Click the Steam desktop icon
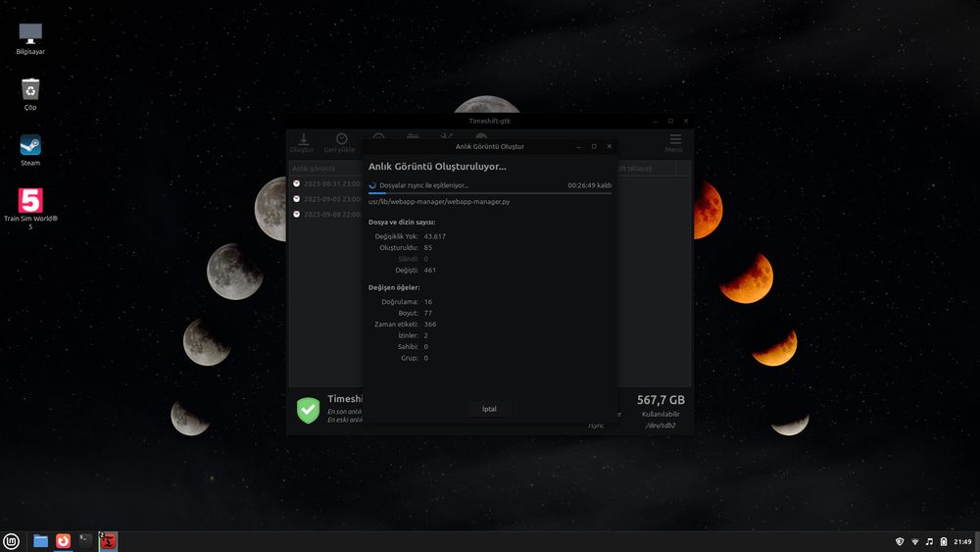980x552 pixels. pos(30,150)
